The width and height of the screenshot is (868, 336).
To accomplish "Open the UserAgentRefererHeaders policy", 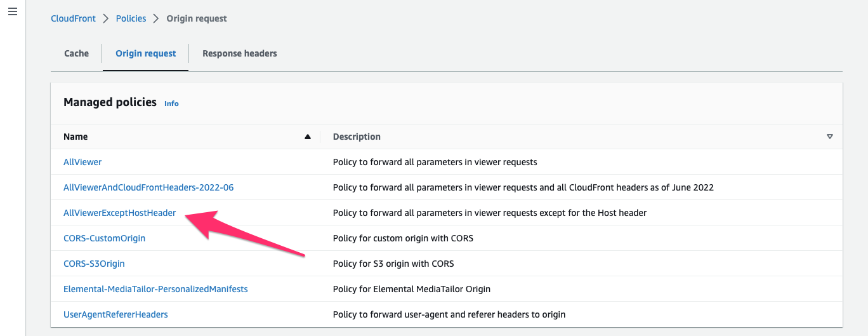I will click(x=115, y=314).
